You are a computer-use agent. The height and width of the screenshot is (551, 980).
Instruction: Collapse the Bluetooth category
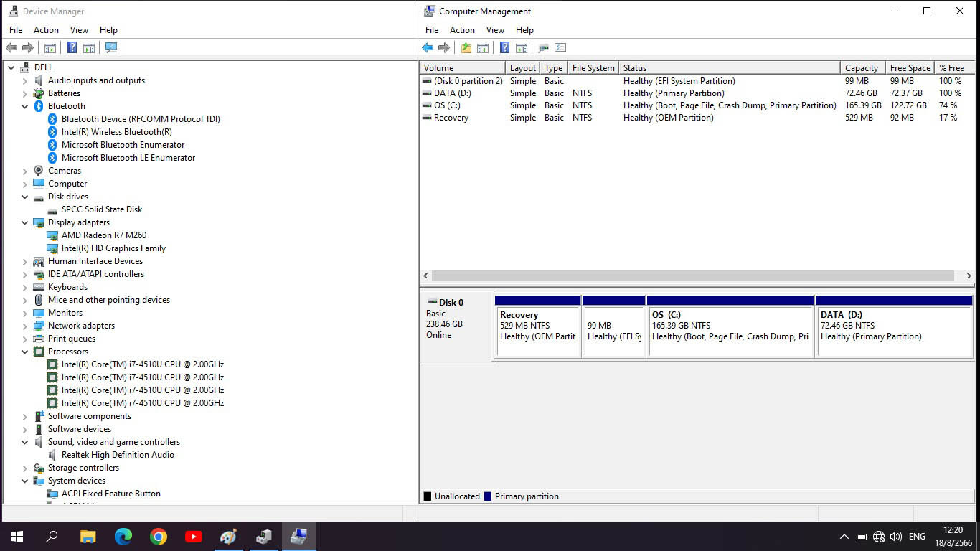25,106
